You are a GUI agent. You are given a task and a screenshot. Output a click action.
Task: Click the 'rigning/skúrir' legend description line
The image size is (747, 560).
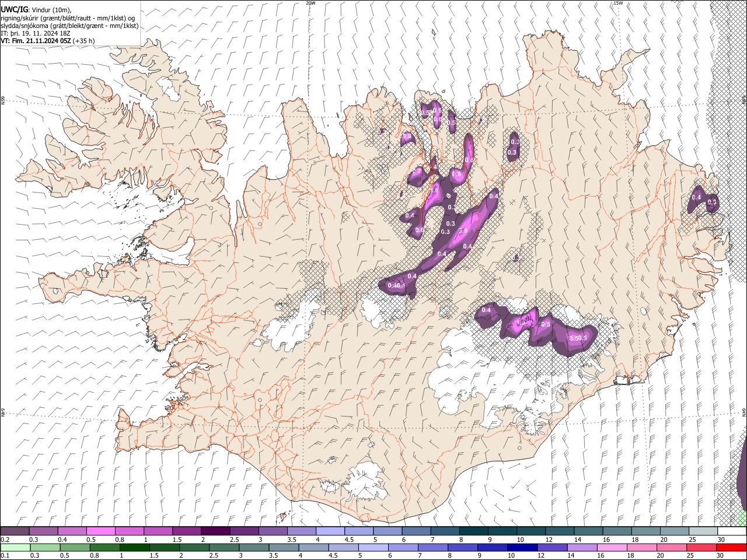68,17
